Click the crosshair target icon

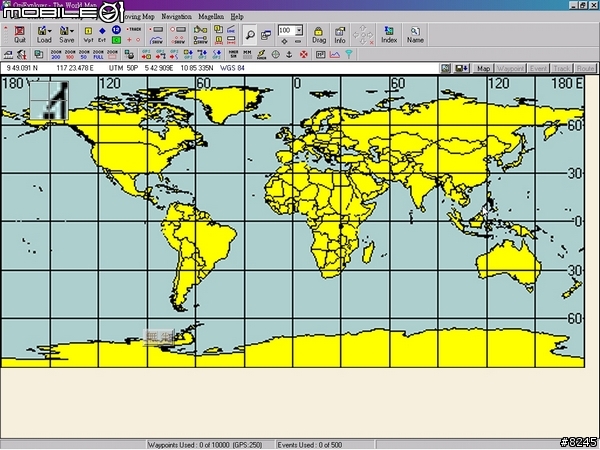[x=276, y=54]
